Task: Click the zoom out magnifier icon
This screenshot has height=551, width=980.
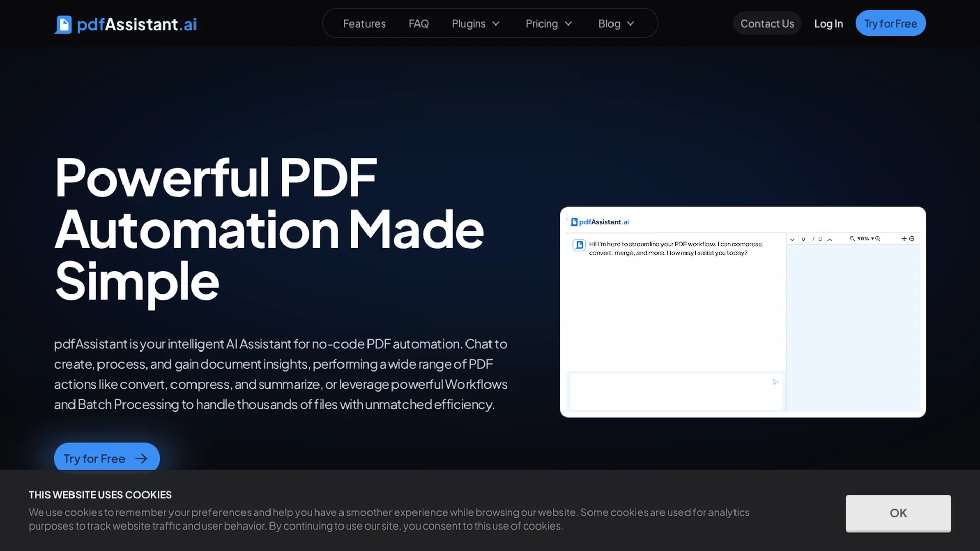Action: (x=852, y=238)
